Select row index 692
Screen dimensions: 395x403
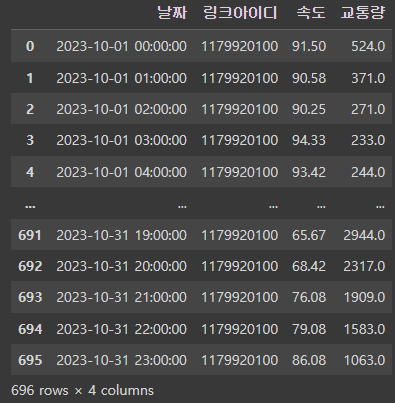[x=30, y=266]
